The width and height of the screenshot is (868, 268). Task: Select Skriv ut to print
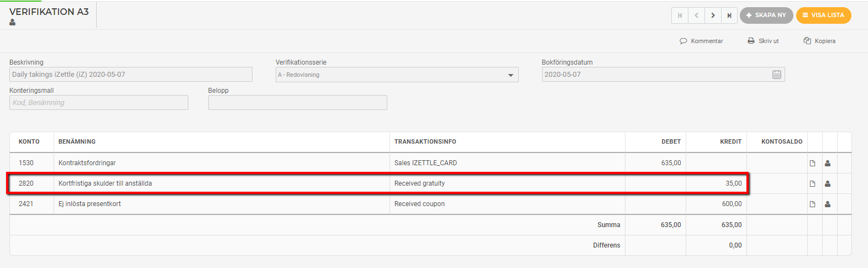[763, 41]
